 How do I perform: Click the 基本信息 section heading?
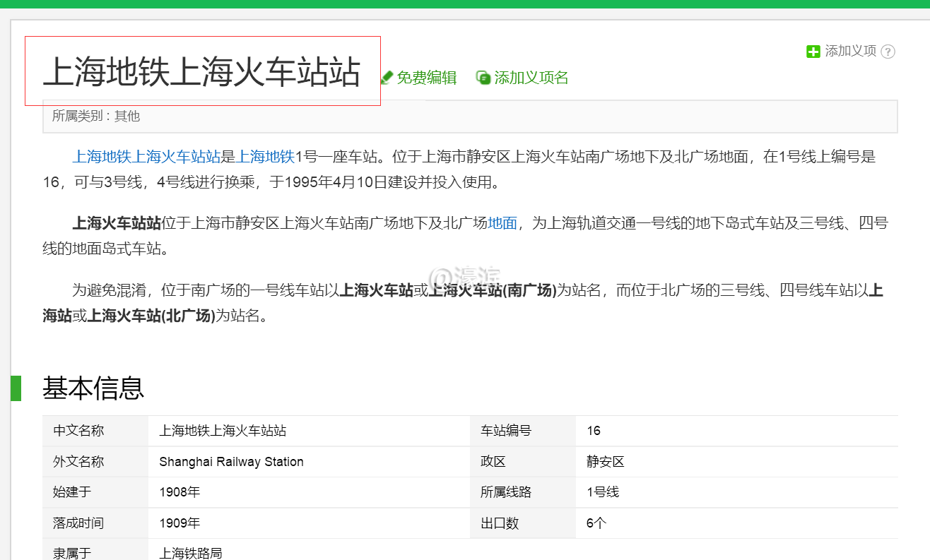(93, 388)
